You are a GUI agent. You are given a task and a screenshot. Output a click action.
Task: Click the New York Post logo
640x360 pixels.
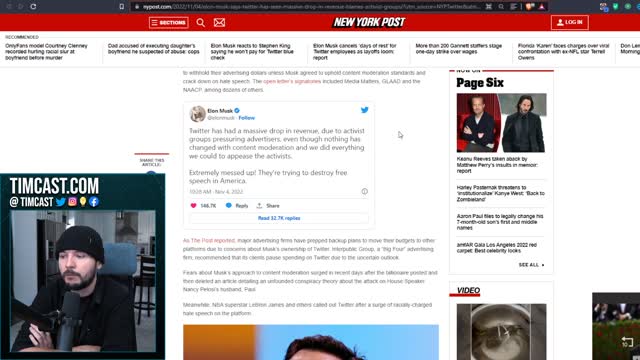point(369,22)
